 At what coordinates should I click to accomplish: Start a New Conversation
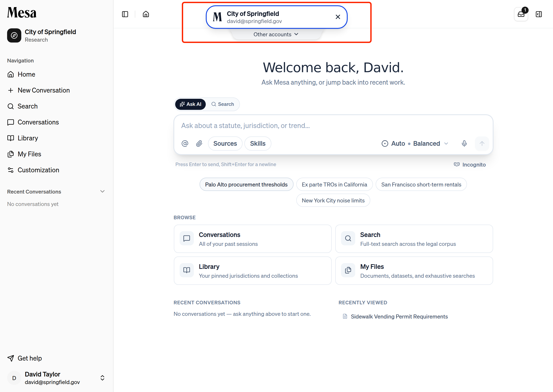[57, 90]
